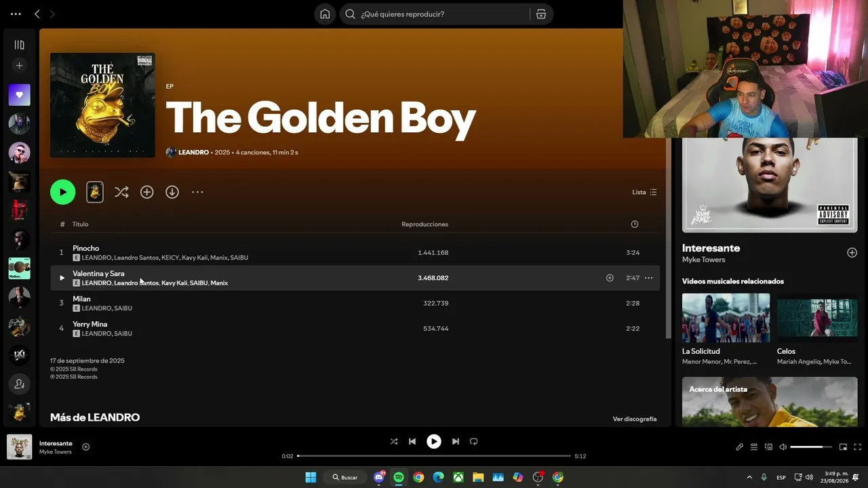Select the Pinocho track title

[x=86, y=248]
